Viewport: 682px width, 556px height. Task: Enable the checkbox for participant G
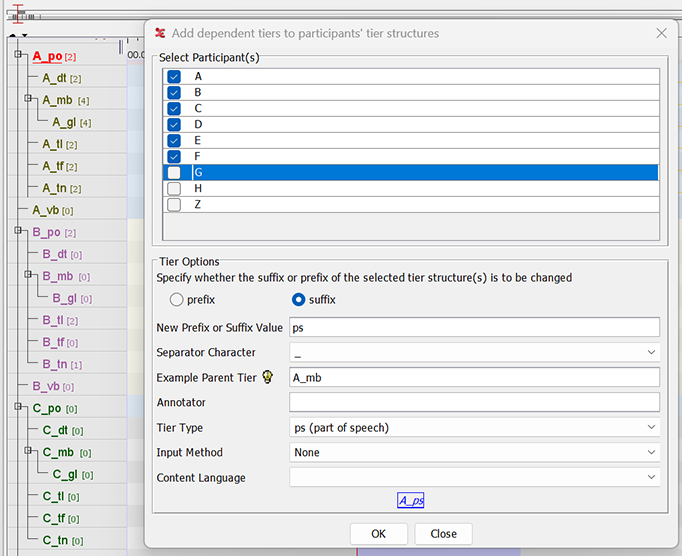click(x=175, y=173)
